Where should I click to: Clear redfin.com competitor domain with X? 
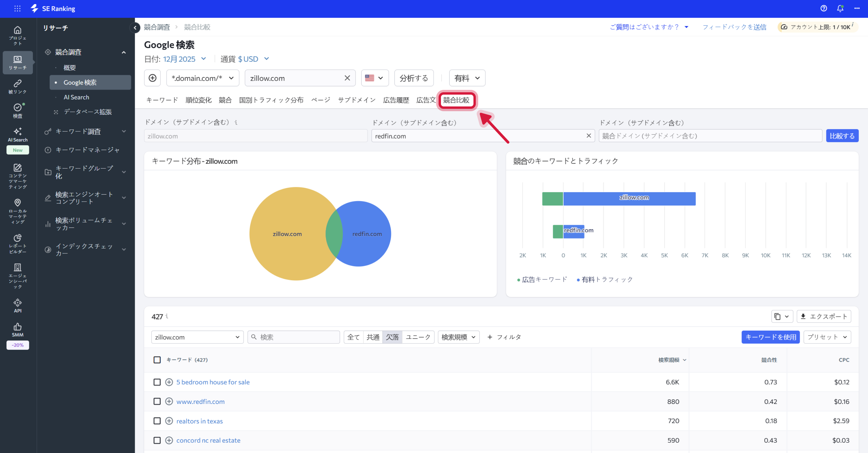point(589,136)
